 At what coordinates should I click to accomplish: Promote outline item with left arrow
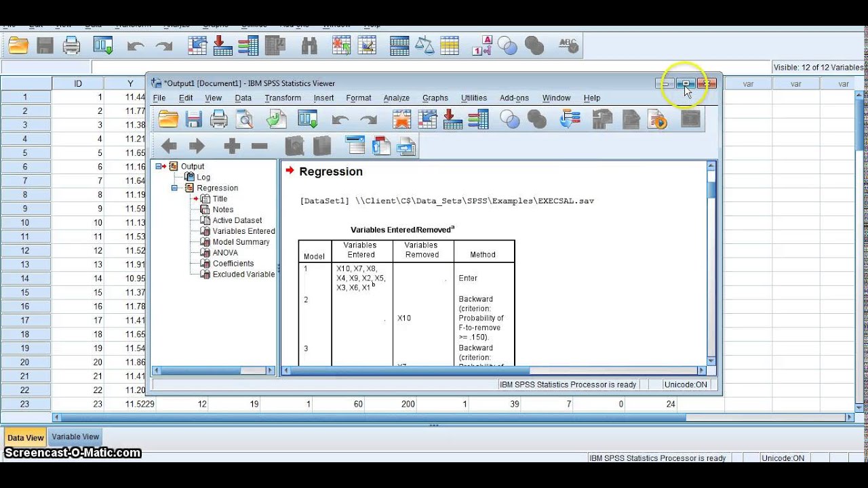[169, 146]
